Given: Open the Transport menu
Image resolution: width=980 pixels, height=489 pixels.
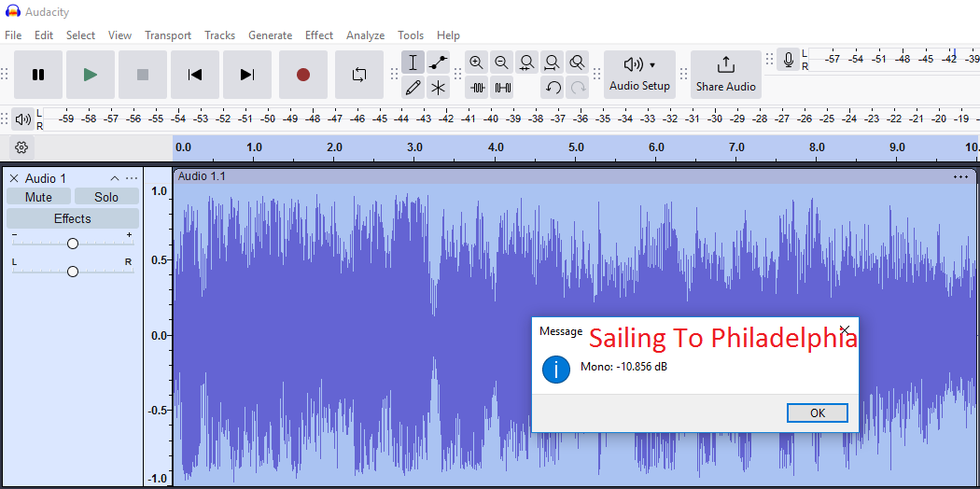Looking at the screenshot, I should pyautogui.click(x=168, y=35).
